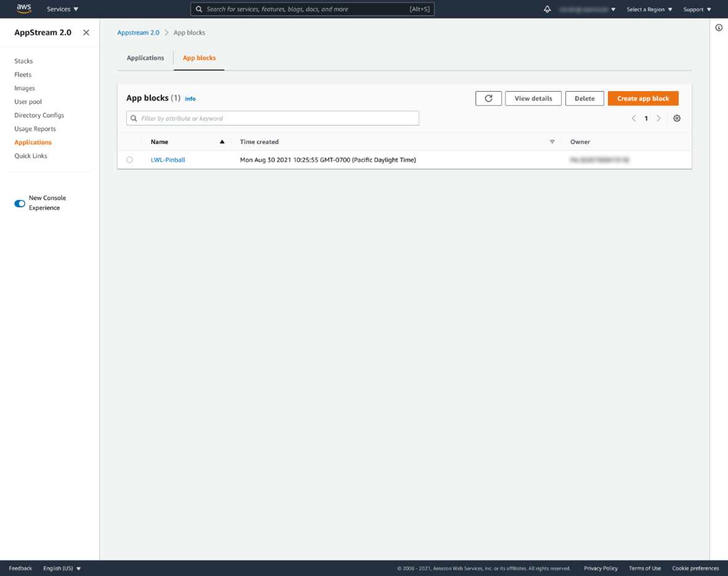This screenshot has height=576, width=728.
Task: Open the info panel icon
Action: (719, 28)
